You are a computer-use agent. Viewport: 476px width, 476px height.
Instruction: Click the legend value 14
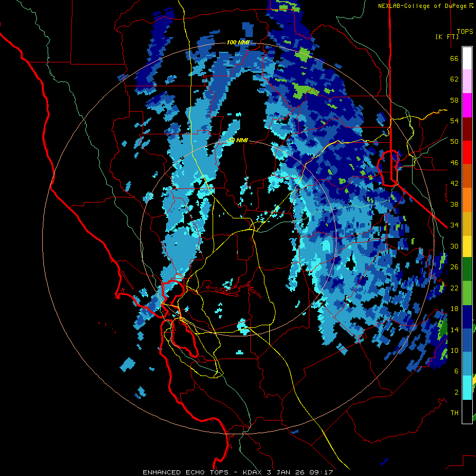point(454,329)
